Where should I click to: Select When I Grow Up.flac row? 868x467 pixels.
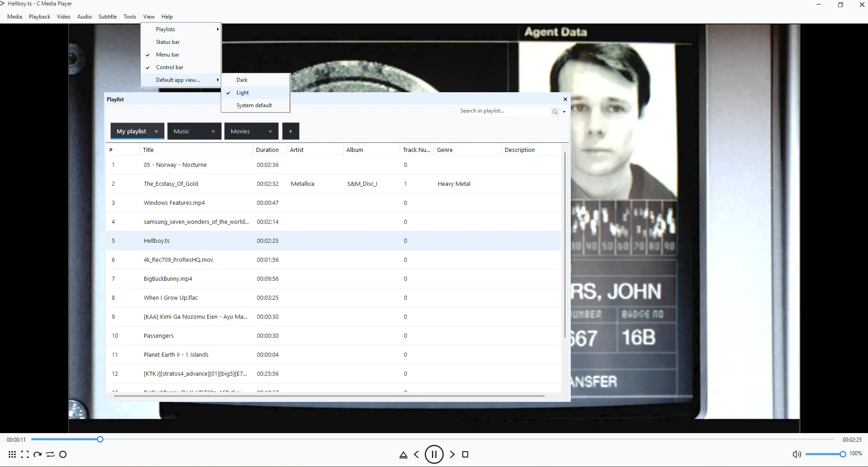[333, 298]
